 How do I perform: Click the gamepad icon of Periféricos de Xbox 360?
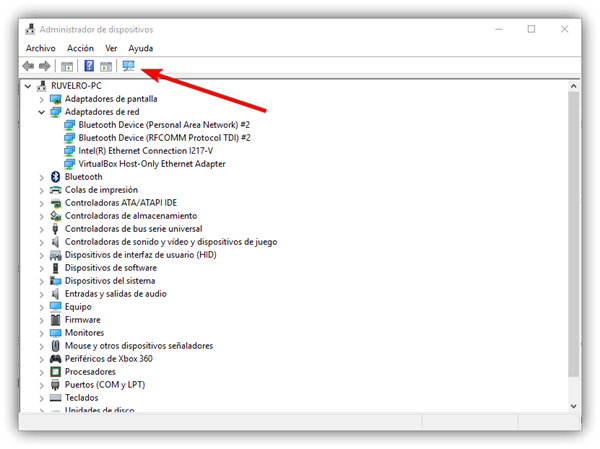click(55, 359)
